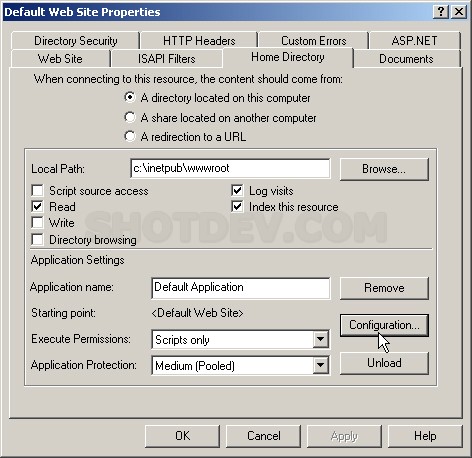Click the Browse... button

384,169
